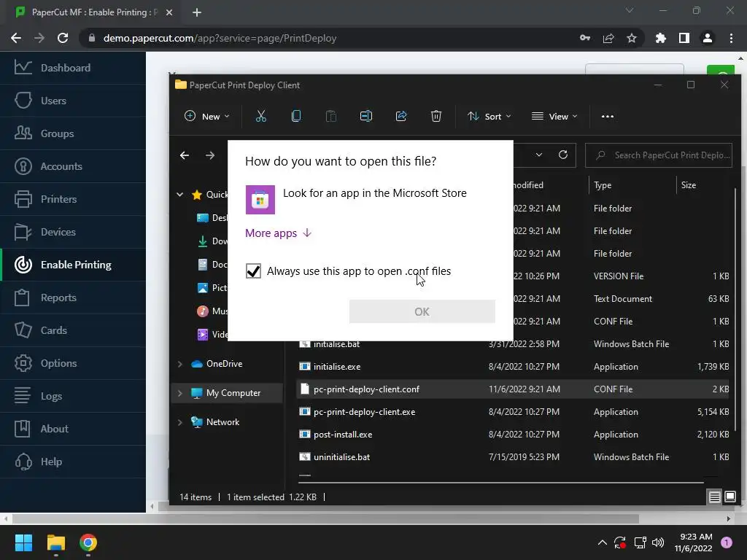Expand the Network tree node

point(180,422)
